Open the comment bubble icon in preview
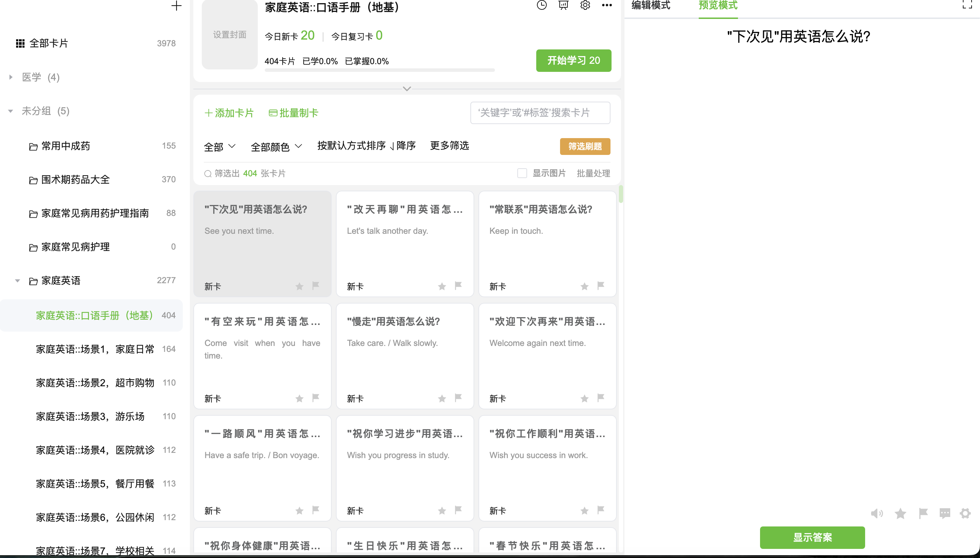Screen dimensions: 980x558 coord(945,513)
